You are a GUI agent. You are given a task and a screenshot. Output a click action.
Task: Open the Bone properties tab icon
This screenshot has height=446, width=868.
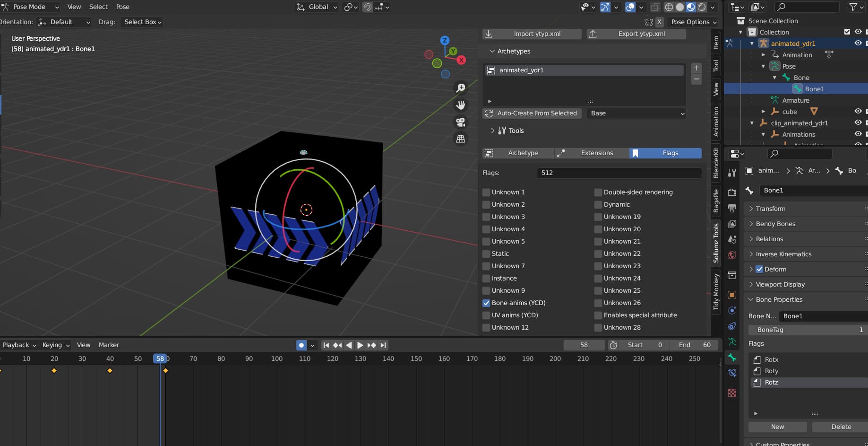click(x=732, y=357)
